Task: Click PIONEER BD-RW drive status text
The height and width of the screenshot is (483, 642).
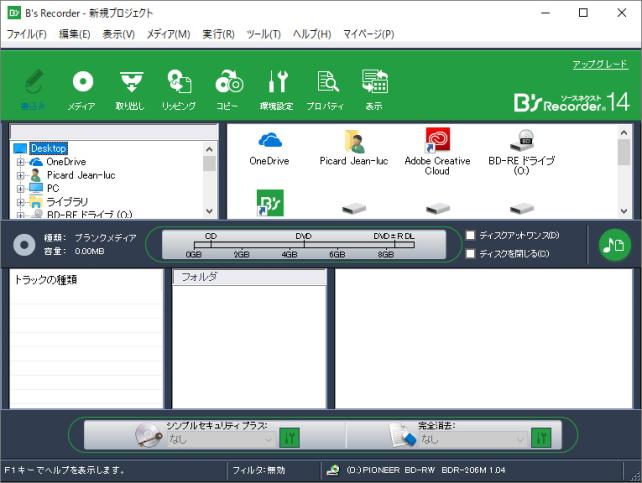Action: tap(426, 470)
